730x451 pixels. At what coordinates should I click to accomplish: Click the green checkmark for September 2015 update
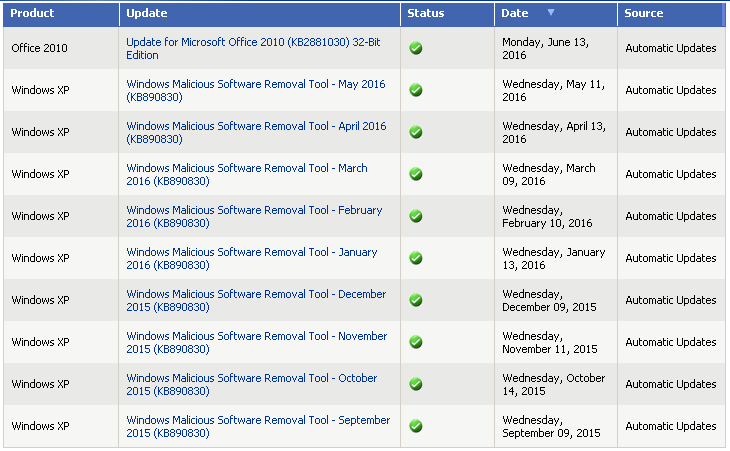[x=416, y=426]
